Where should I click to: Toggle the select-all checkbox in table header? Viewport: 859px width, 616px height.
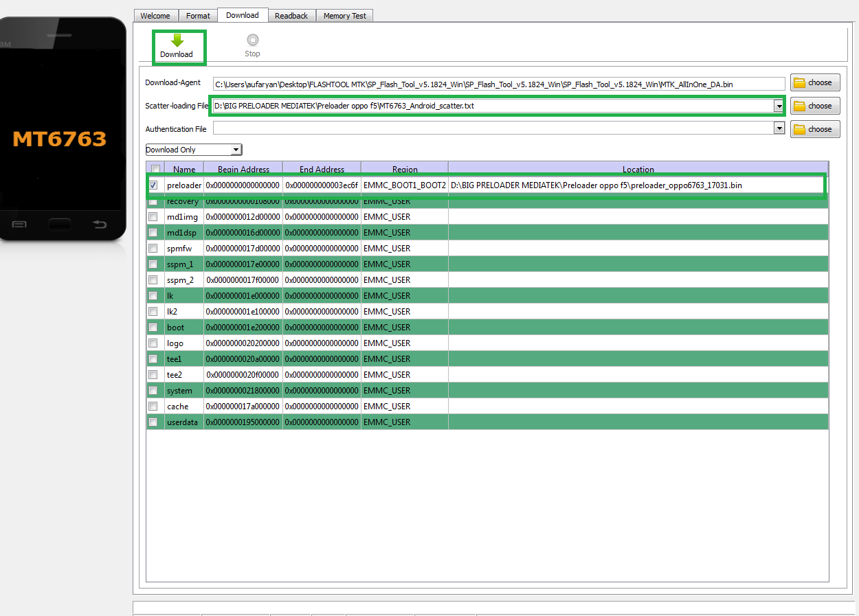155,168
